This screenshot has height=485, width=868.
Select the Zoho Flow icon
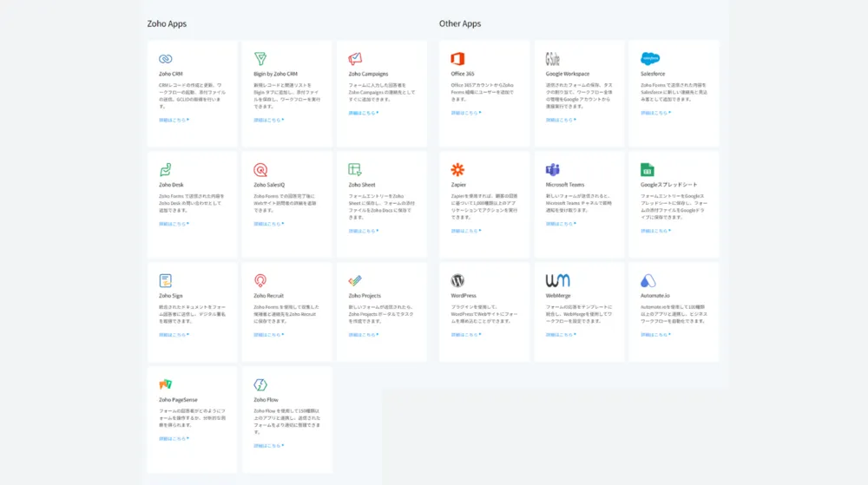[260, 384]
